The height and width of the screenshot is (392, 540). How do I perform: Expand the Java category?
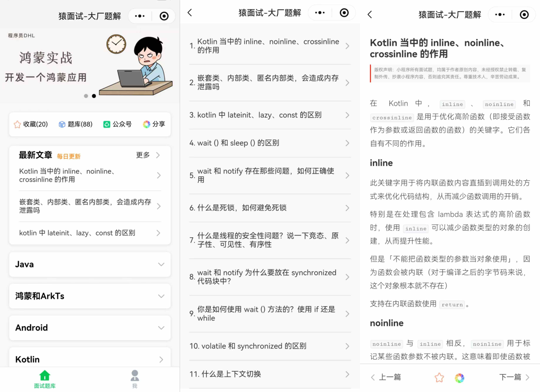coord(90,264)
